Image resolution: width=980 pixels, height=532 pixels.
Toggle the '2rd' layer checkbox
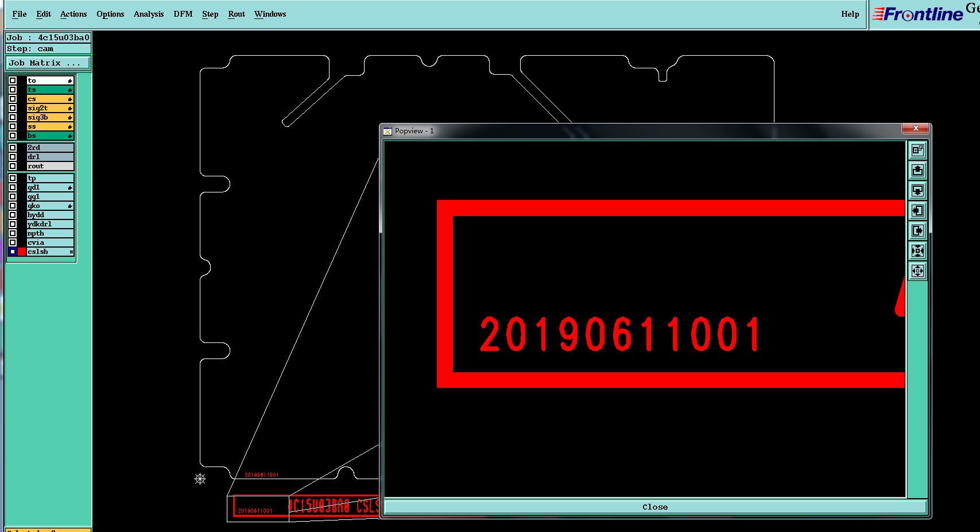pos(13,148)
